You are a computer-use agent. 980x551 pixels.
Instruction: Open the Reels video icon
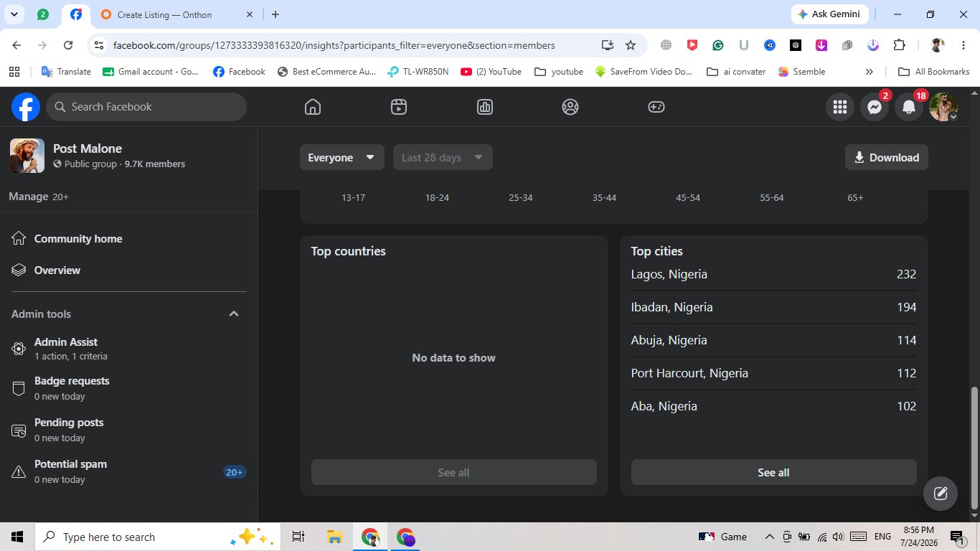[399, 107]
